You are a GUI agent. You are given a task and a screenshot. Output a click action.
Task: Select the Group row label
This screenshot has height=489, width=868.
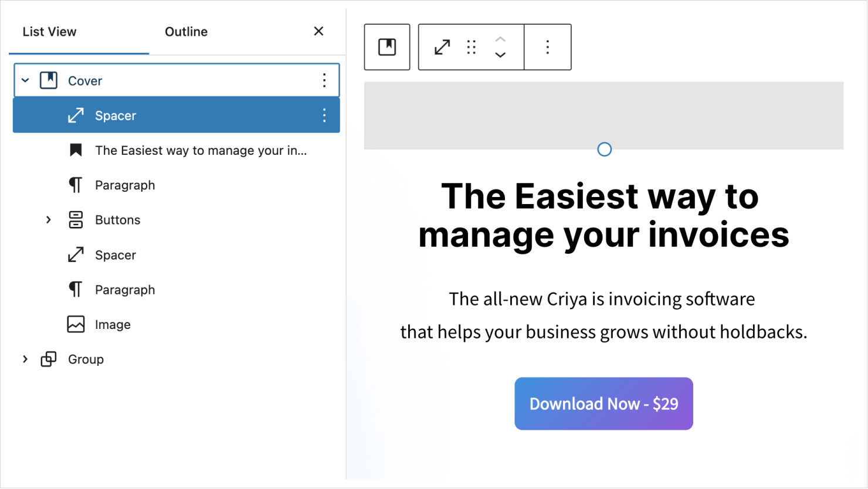(86, 359)
